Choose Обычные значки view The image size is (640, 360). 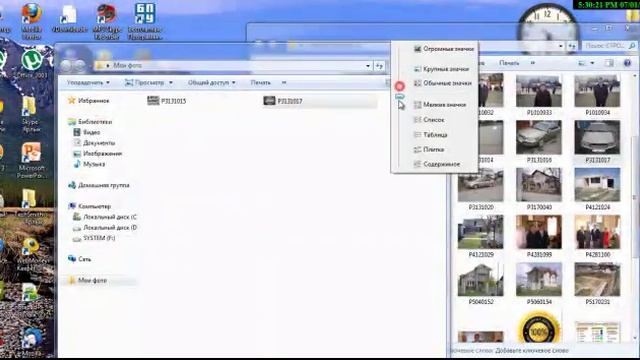pos(442,83)
